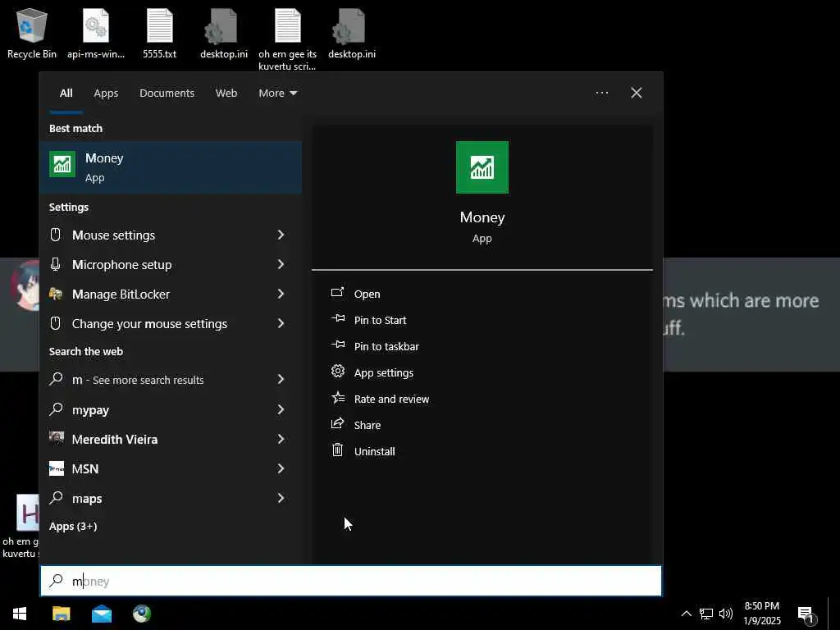
Task: Click the Rate and review star icon
Action: tap(337, 398)
